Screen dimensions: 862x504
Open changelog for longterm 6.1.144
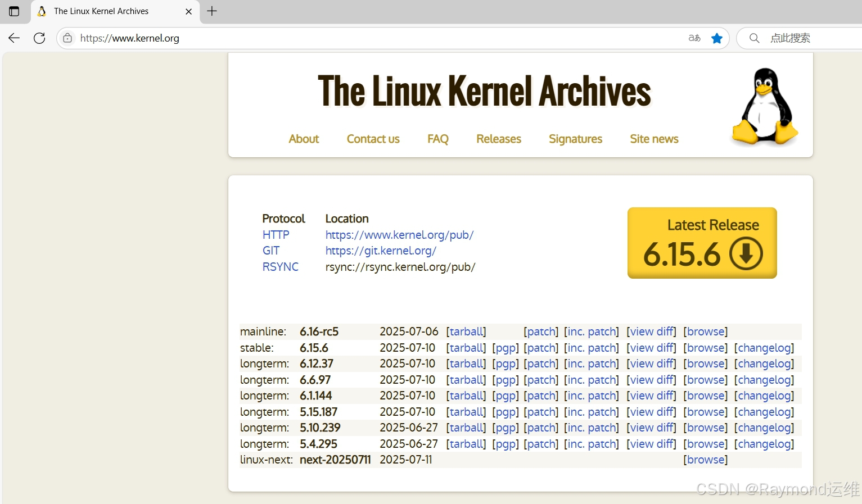point(764,396)
